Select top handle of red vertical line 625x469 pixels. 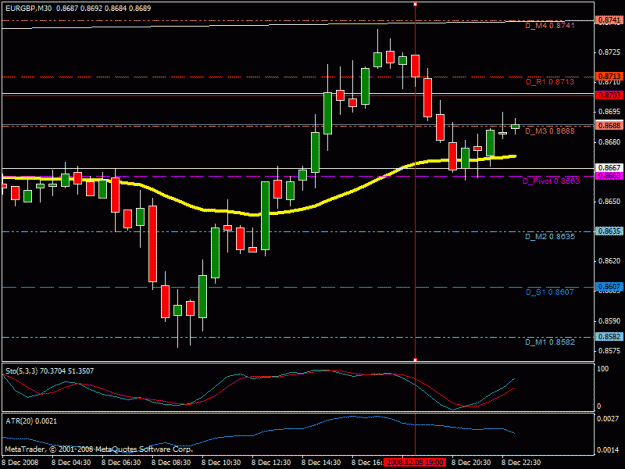click(415, 4)
